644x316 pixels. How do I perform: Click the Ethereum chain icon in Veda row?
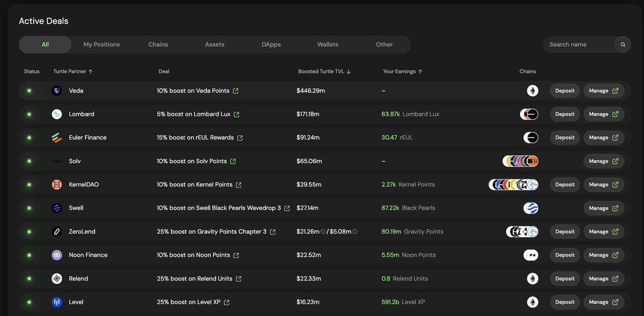532,91
